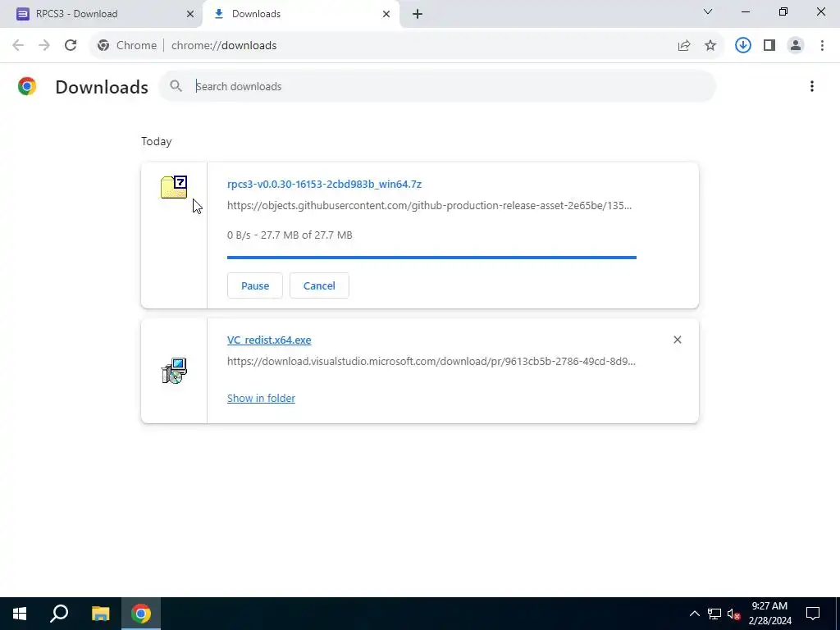Reload the Downloads page
Screen dimensions: 840x630
click(x=71, y=46)
